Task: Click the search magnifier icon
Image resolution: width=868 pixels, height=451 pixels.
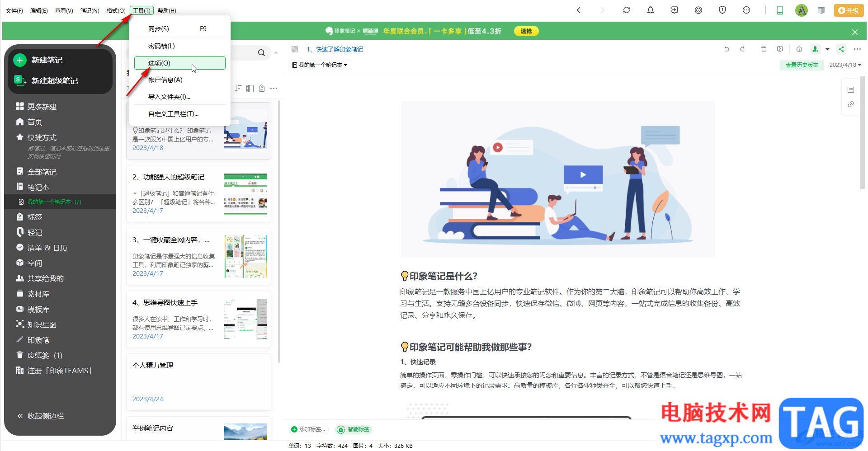Action: point(261,53)
